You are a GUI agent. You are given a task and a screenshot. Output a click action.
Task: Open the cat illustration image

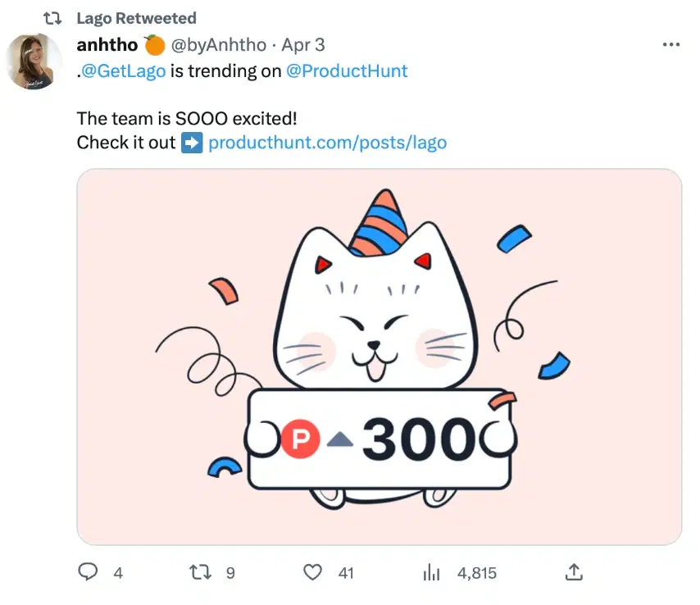pyautogui.click(x=379, y=357)
